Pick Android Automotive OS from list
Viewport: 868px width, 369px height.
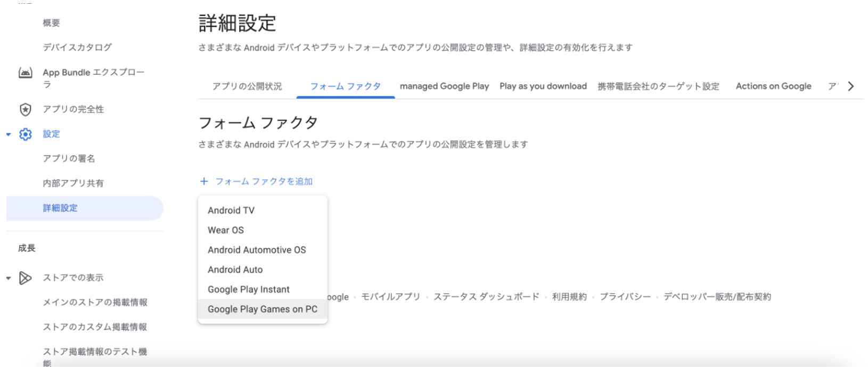pos(257,250)
